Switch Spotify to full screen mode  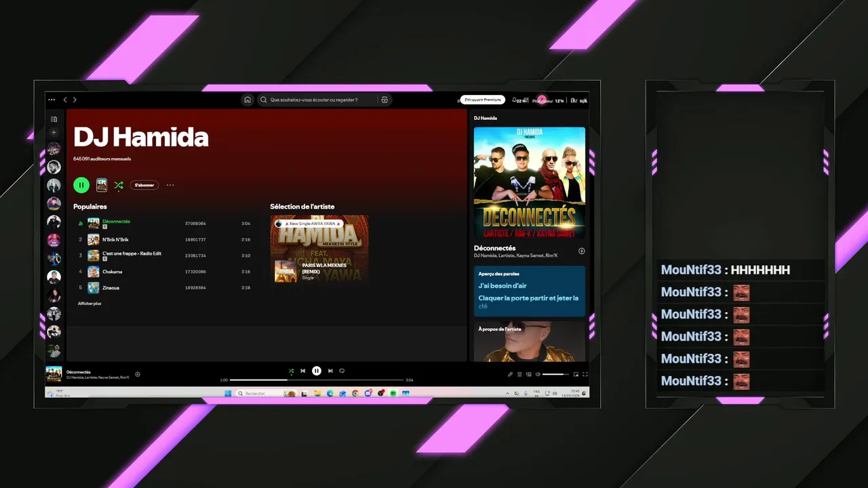click(585, 374)
